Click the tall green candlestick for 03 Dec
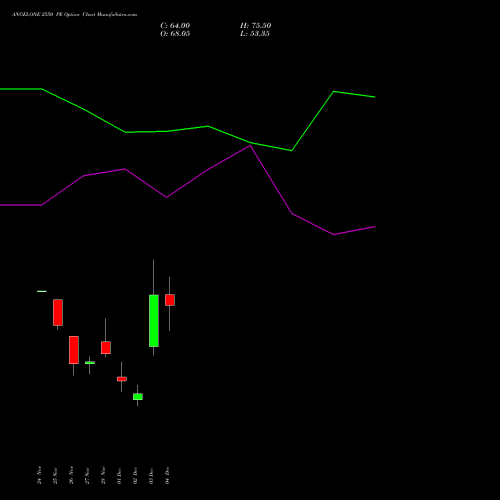500x500 pixels. pos(154,321)
